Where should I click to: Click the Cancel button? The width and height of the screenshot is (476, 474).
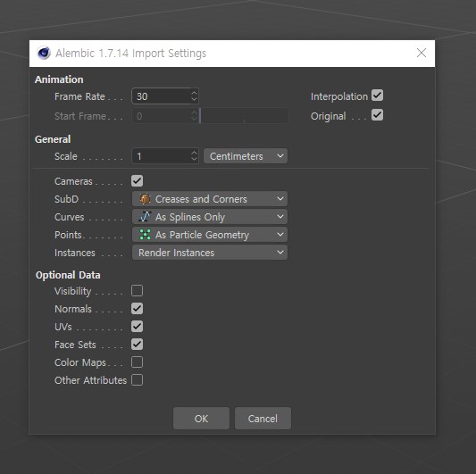[x=263, y=419]
